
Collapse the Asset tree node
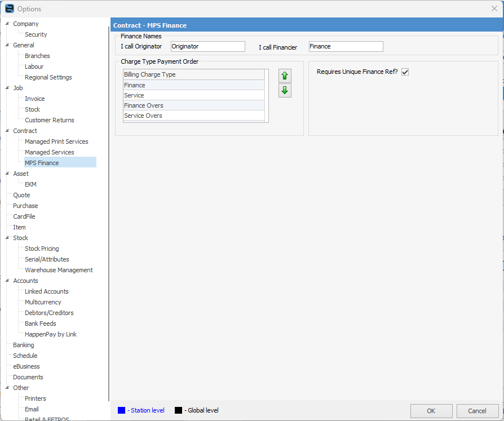[x=7, y=174]
